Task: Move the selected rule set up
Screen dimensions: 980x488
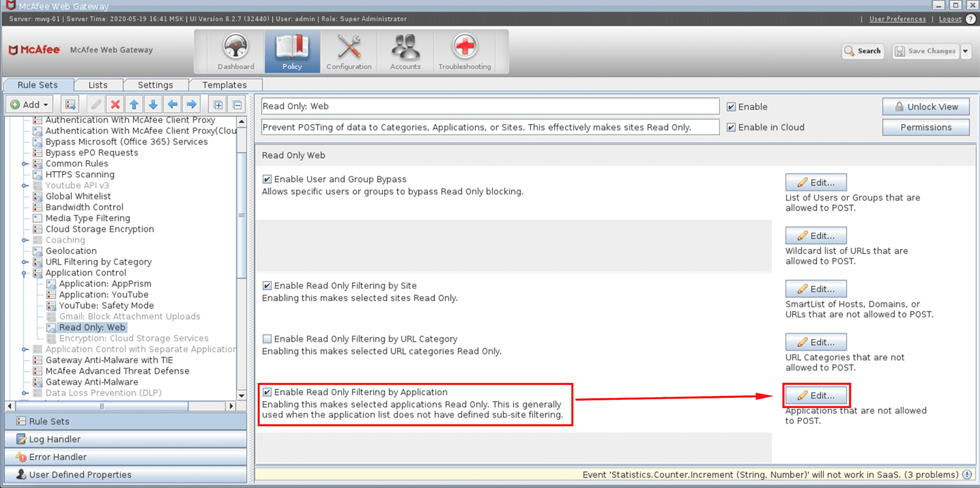Action: (135, 105)
